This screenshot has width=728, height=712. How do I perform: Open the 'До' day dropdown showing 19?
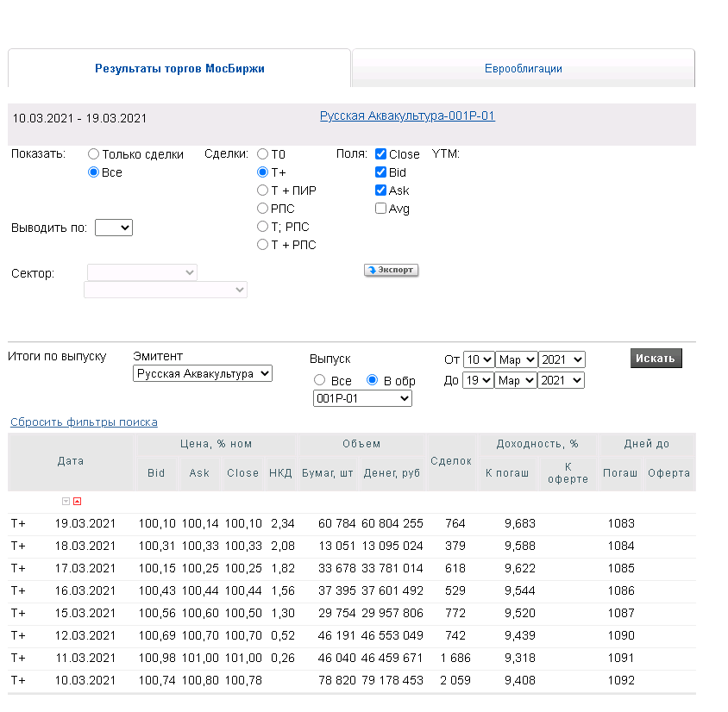[478, 380]
